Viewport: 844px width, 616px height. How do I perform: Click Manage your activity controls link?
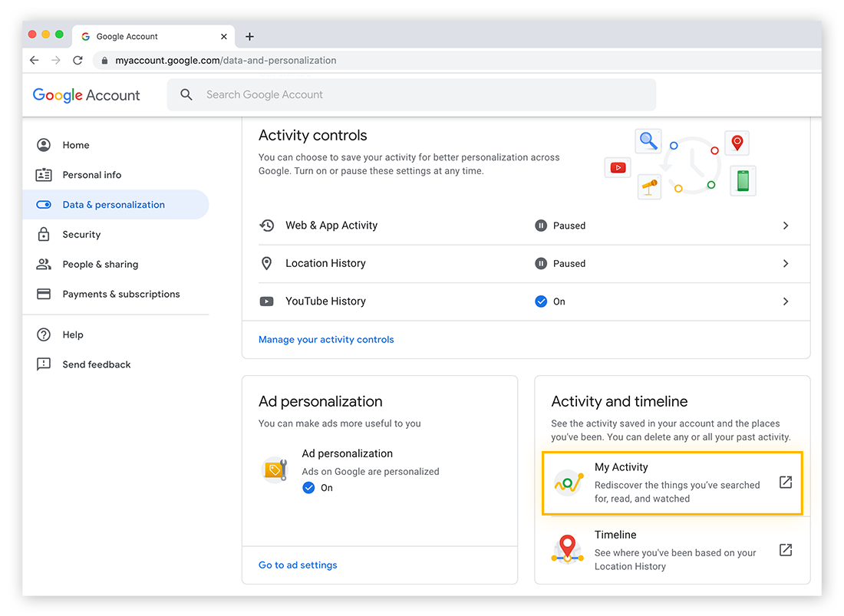tap(325, 339)
